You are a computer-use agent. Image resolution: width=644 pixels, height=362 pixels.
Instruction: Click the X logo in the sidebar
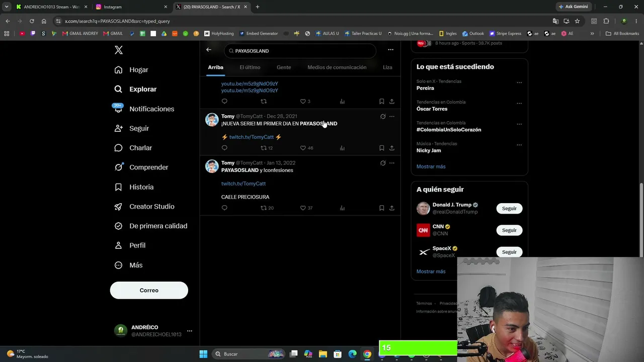click(x=119, y=50)
